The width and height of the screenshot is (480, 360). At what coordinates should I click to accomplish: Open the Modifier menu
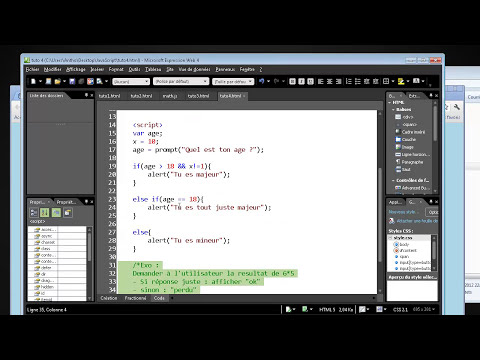(53, 69)
